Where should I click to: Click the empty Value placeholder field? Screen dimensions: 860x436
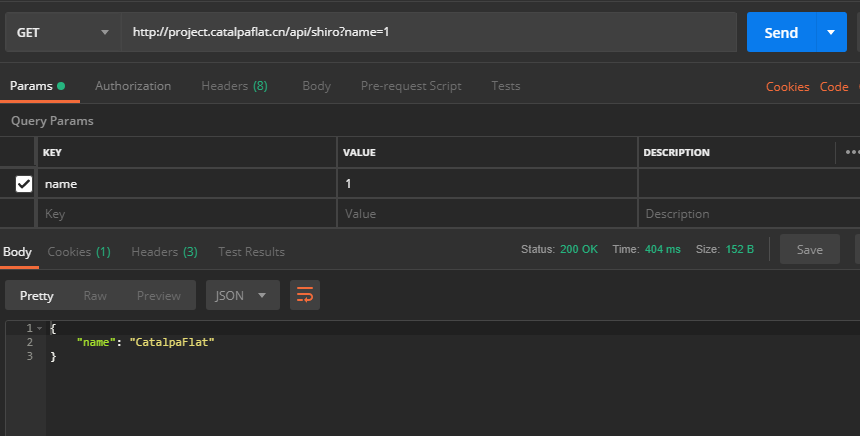pyautogui.click(x=487, y=213)
